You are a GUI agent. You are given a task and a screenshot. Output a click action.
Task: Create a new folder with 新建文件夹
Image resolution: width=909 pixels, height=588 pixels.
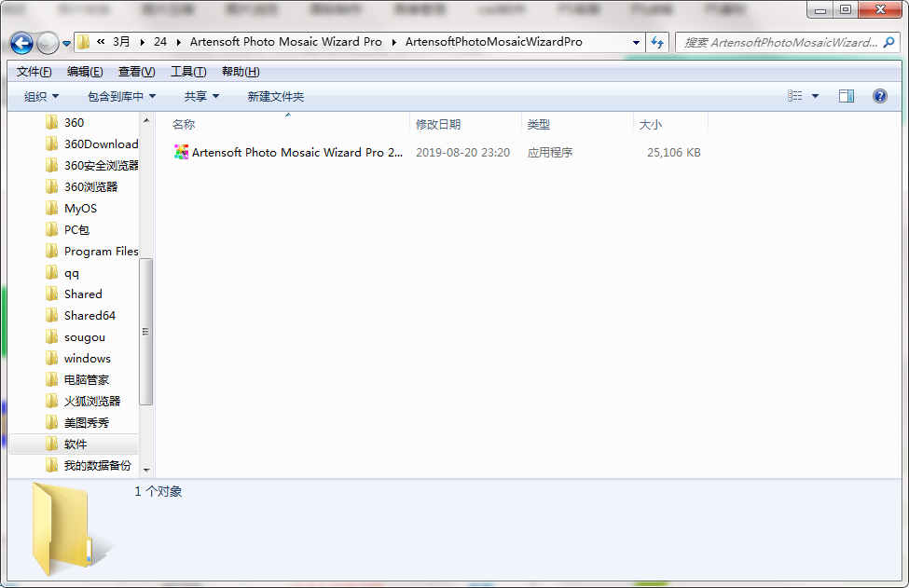pyautogui.click(x=276, y=96)
